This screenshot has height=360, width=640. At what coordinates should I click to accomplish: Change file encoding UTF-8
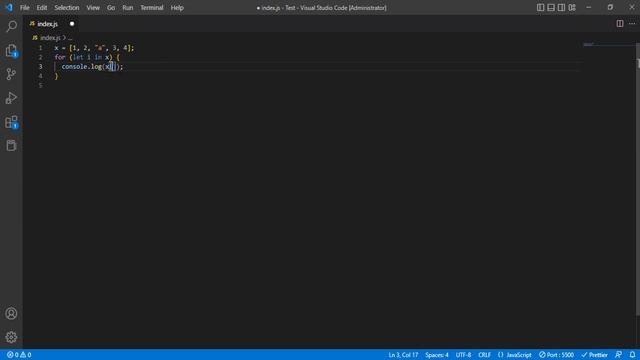pos(463,355)
